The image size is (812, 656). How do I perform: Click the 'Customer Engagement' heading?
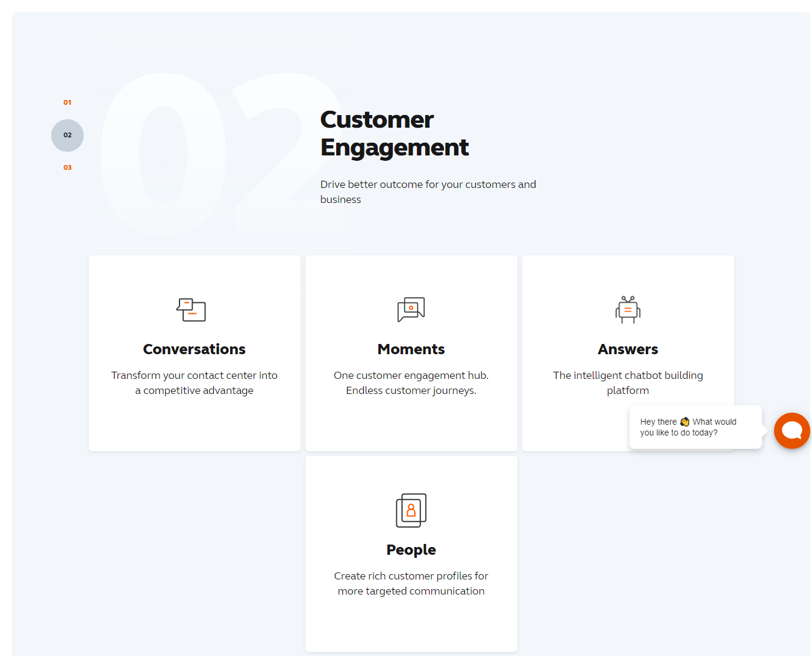coord(395,133)
